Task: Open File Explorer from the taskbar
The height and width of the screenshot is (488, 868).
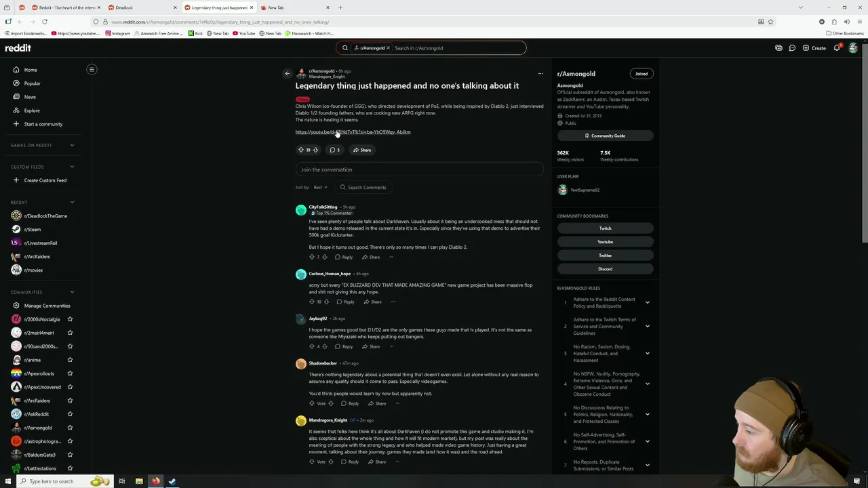Action: click(139, 481)
